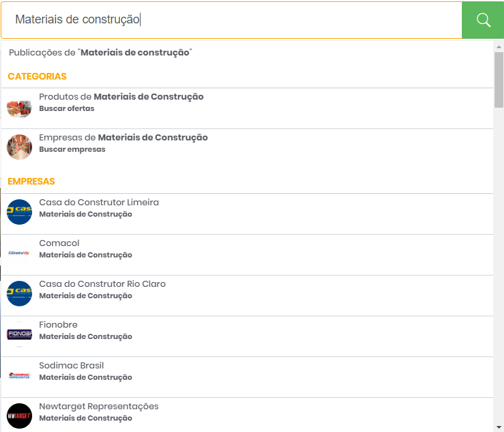504x432 pixels.
Task: Click Materiais de Construção under Comacol
Action: (x=86, y=255)
